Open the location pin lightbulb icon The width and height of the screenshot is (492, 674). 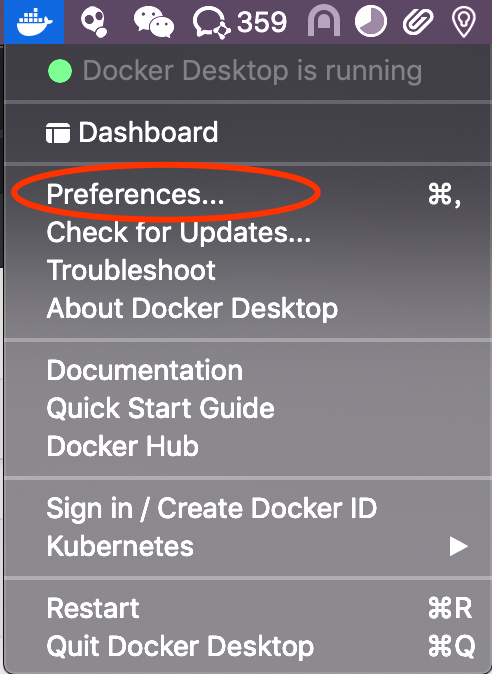[x=464, y=22]
